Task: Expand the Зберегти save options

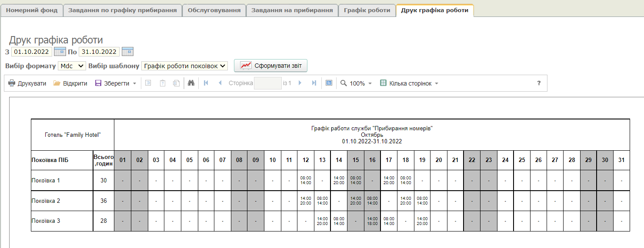Action: 134,83
